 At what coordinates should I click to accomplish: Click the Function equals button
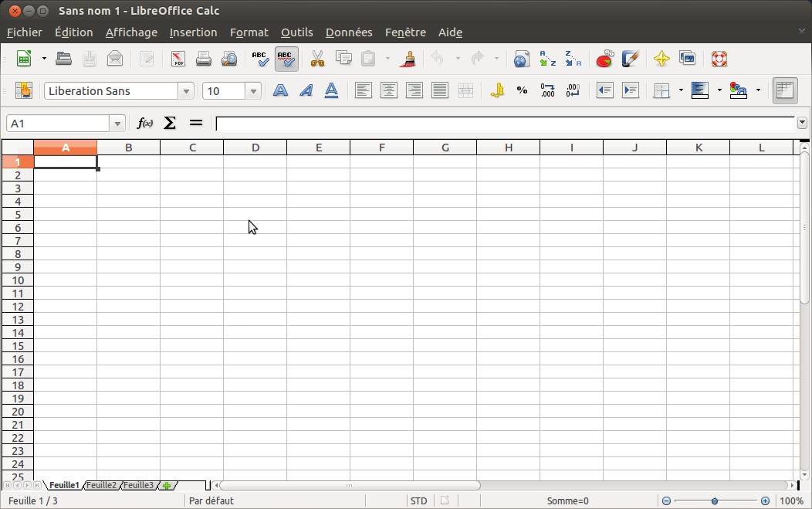196,123
